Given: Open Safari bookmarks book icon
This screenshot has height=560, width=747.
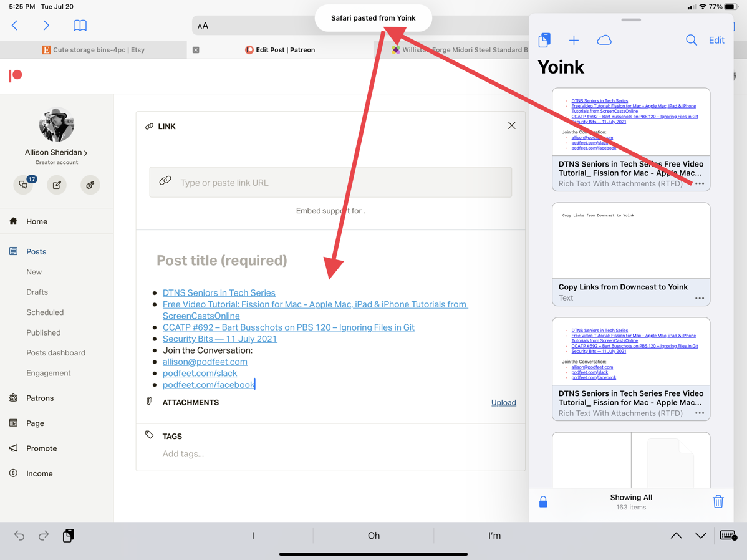Looking at the screenshot, I should click(x=80, y=26).
